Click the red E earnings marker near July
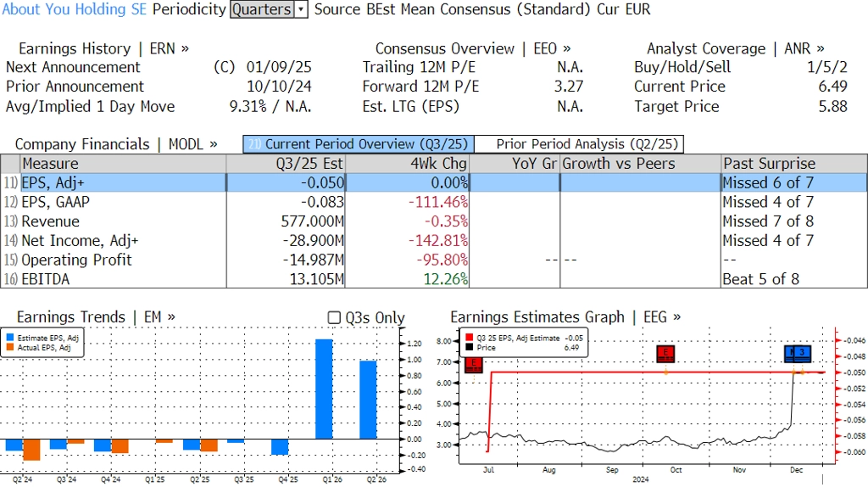The height and width of the screenshot is (487, 868). coord(474,364)
